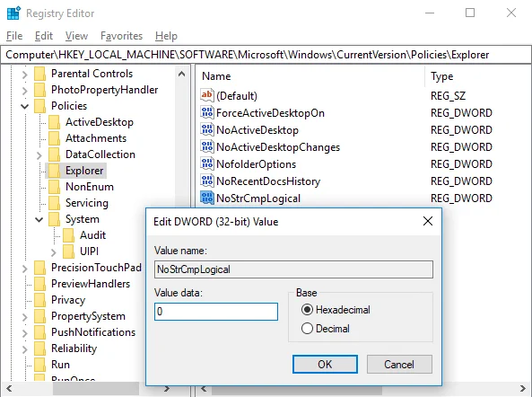Click the (Default) string value icon
This screenshot has width=532, height=397.
207,95
